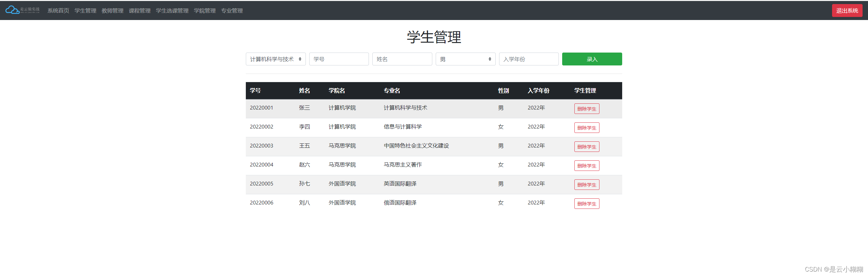
Task: Open 学生选课管理 page
Action: (172, 11)
